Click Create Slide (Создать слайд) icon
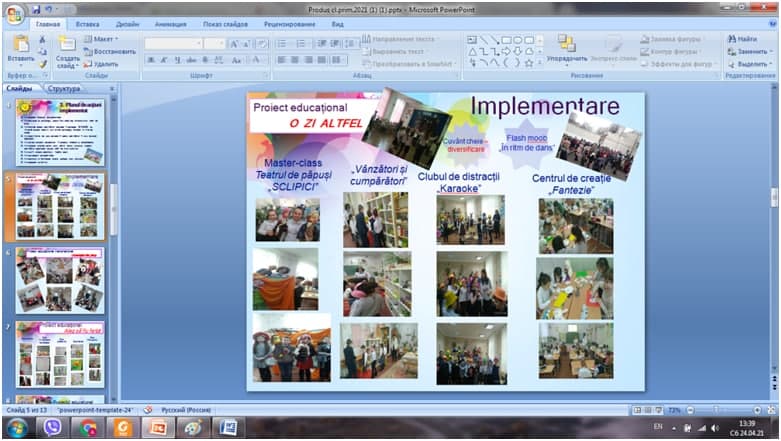 67,50
